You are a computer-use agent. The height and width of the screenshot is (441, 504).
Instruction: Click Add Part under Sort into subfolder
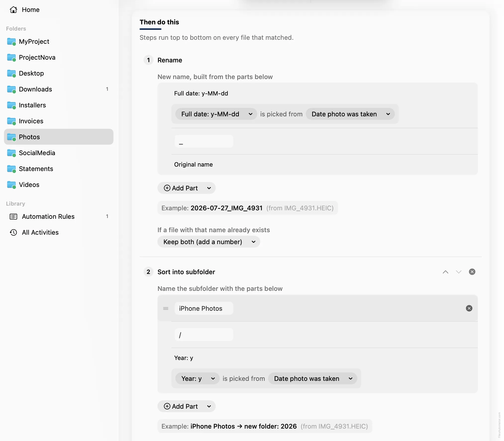coord(186,406)
